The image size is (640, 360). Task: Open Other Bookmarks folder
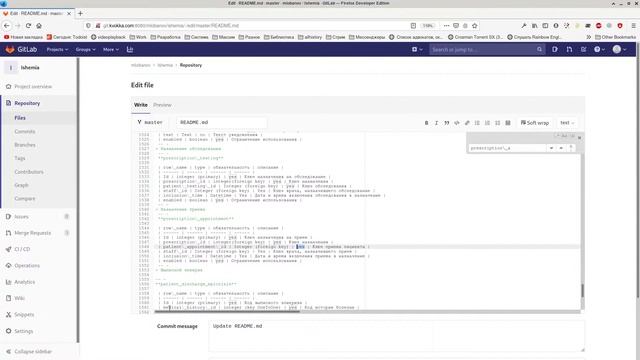(615, 37)
